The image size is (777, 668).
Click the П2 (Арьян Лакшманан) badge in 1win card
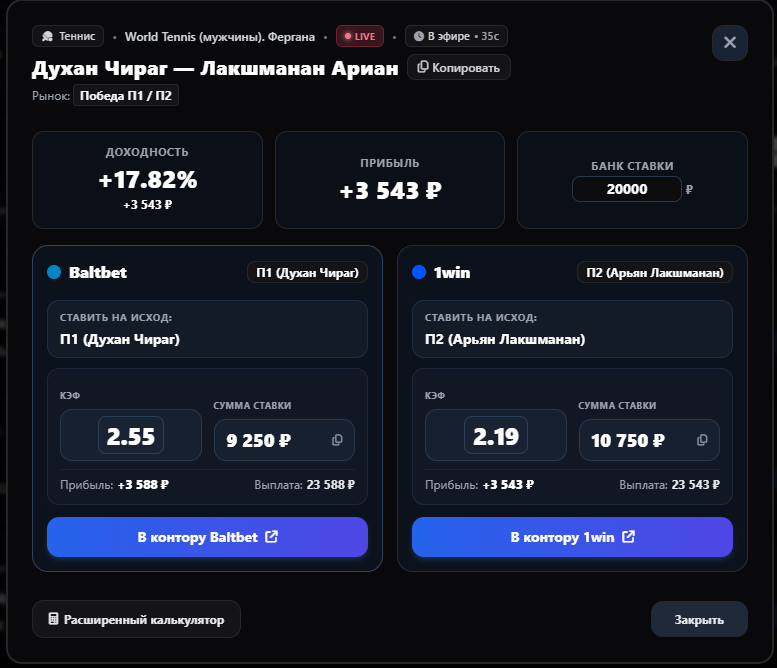pyautogui.click(x=655, y=272)
